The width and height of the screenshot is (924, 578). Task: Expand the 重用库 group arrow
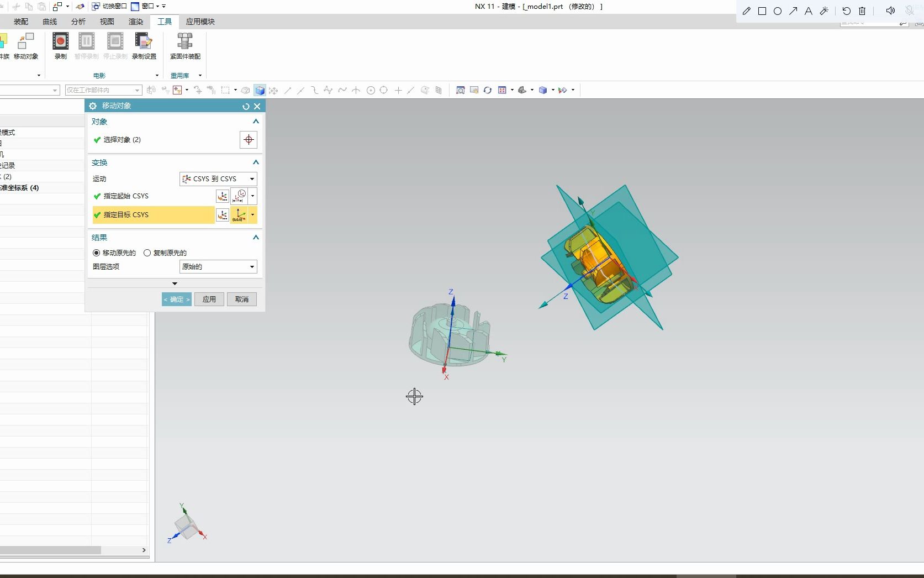tap(200, 76)
